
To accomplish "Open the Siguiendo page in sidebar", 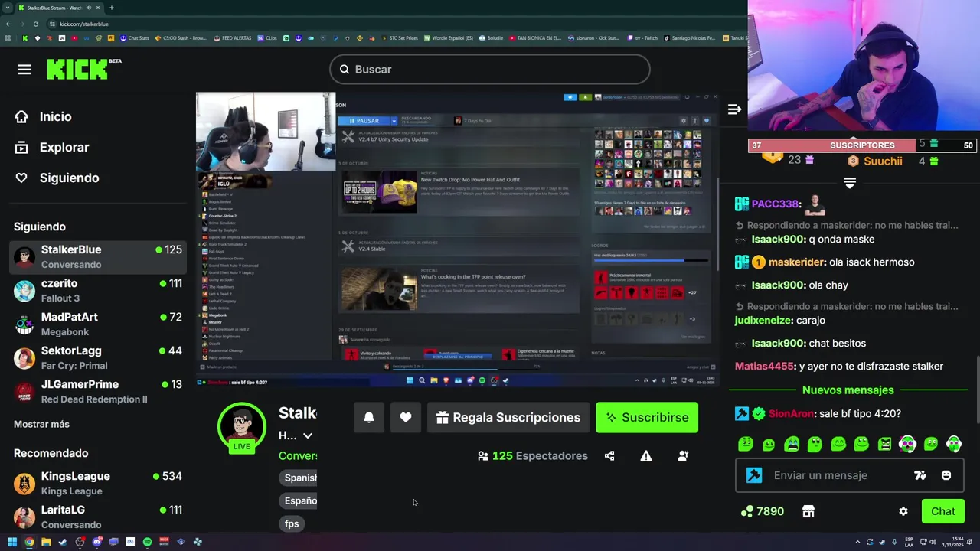I will point(57,178).
